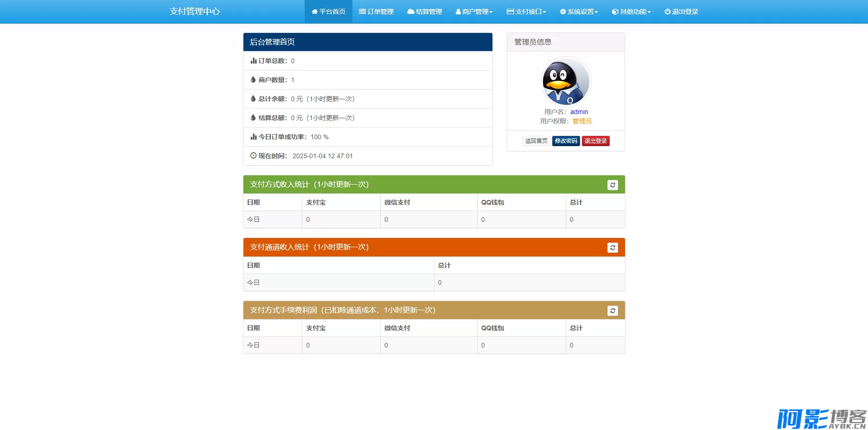Click the 返回首页 button

(536, 141)
